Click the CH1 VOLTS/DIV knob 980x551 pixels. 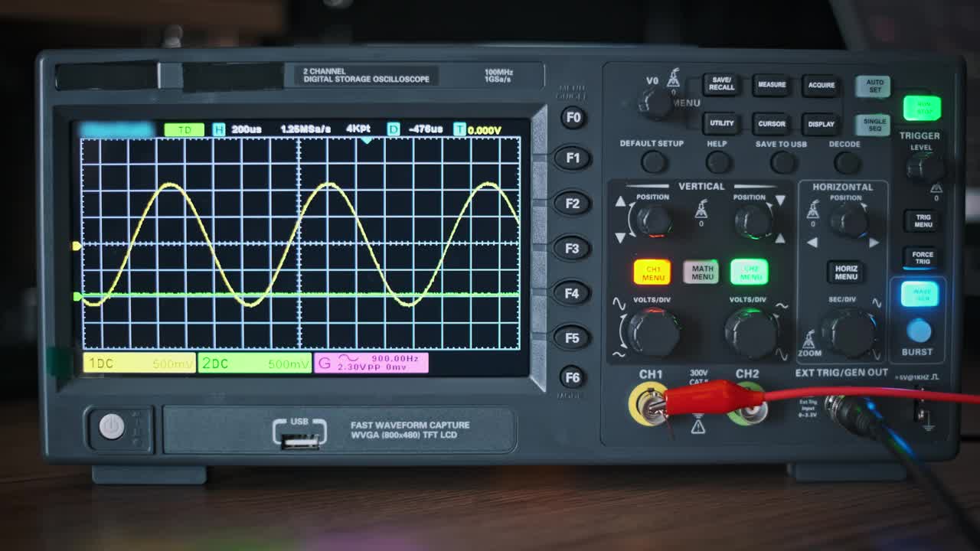click(653, 331)
